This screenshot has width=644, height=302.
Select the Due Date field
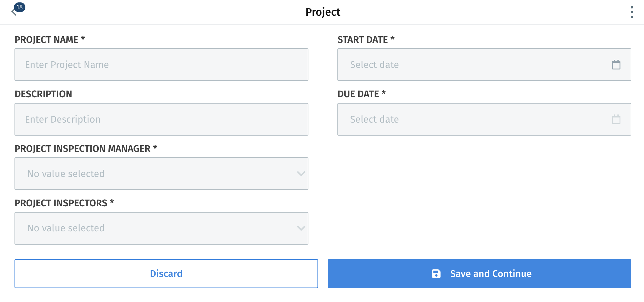(x=484, y=119)
